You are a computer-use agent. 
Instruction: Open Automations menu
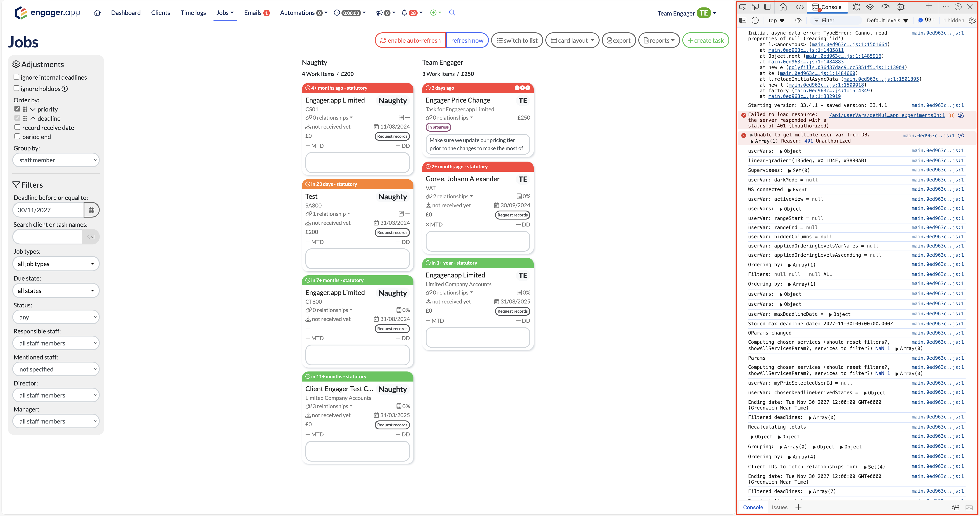pyautogui.click(x=304, y=12)
